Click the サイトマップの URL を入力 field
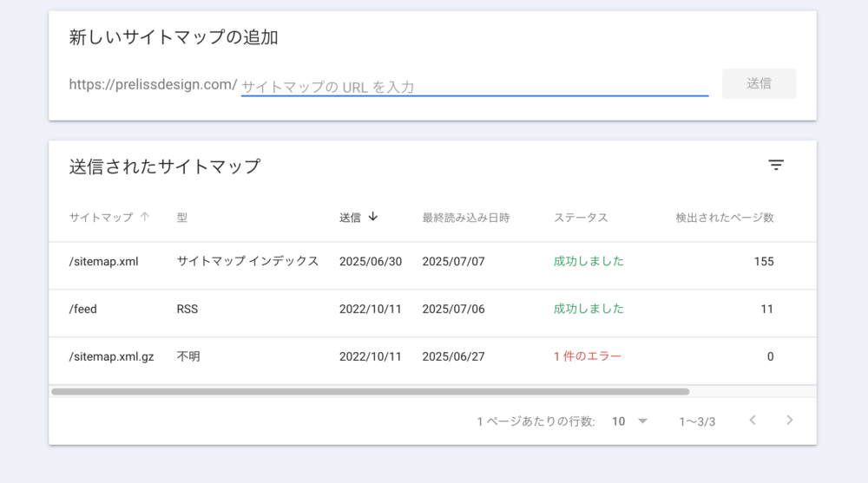 (475, 87)
